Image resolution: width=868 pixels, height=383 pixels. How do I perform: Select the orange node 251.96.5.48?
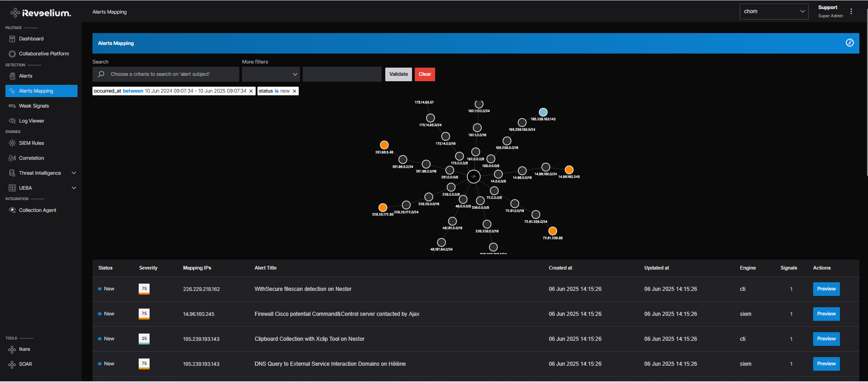coord(384,145)
